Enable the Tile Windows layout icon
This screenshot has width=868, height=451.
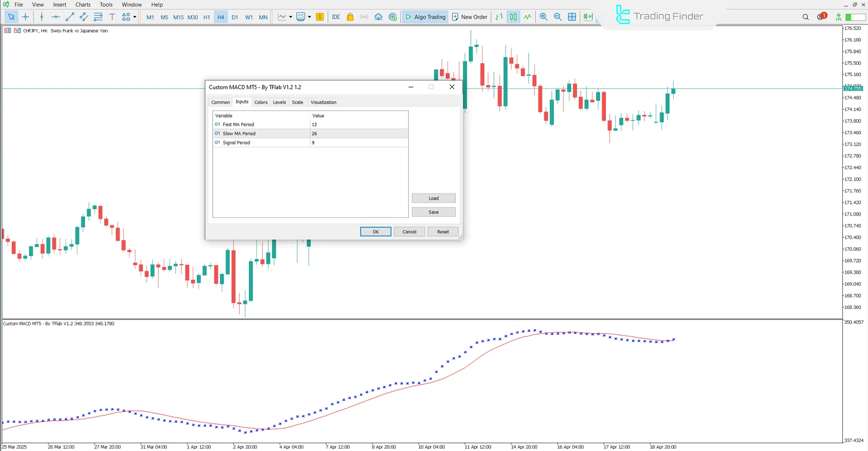coord(572,17)
